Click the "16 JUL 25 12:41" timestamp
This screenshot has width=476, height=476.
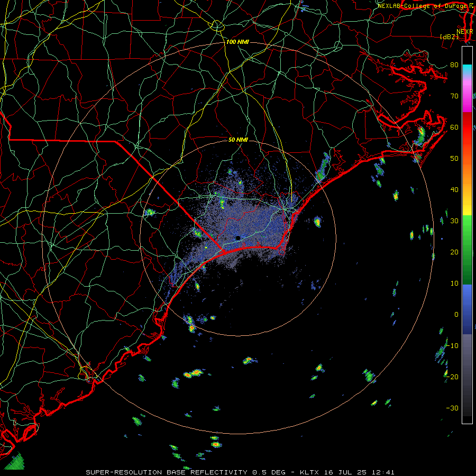point(360,472)
